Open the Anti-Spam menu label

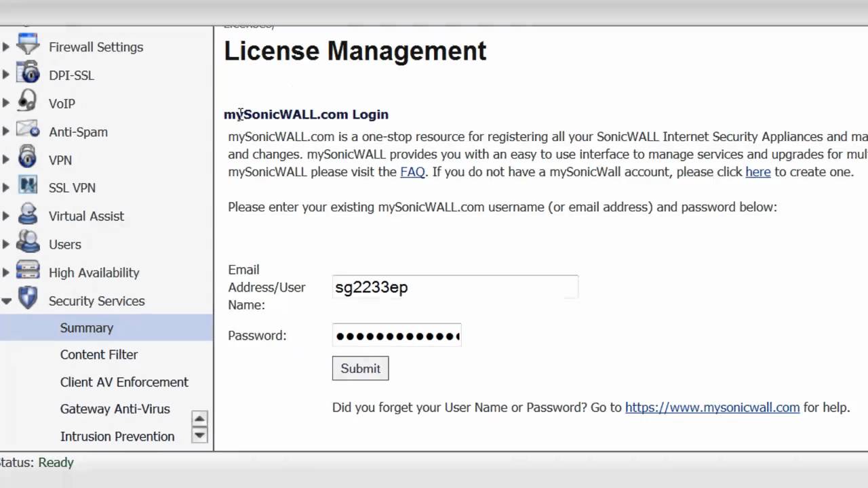click(x=78, y=132)
